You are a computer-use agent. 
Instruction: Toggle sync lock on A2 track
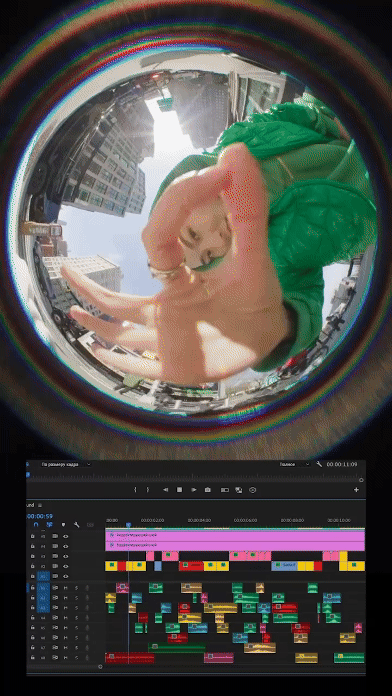tap(55, 598)
